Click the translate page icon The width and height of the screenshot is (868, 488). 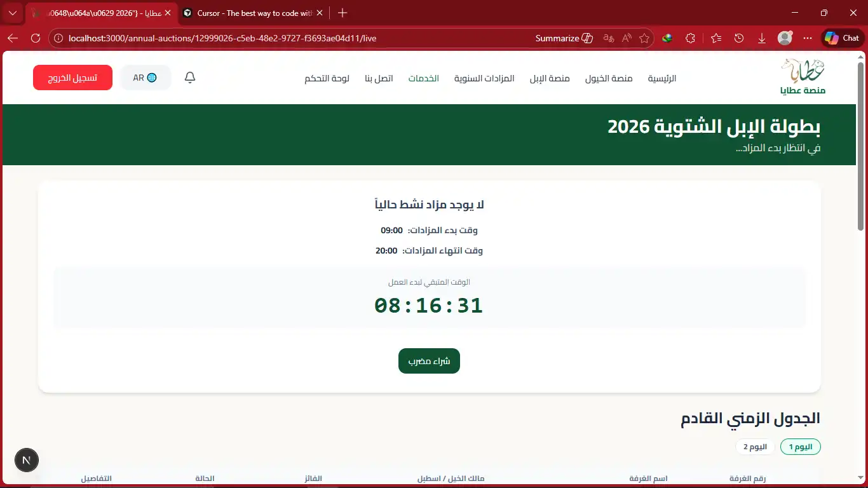(x=609, y=38)
